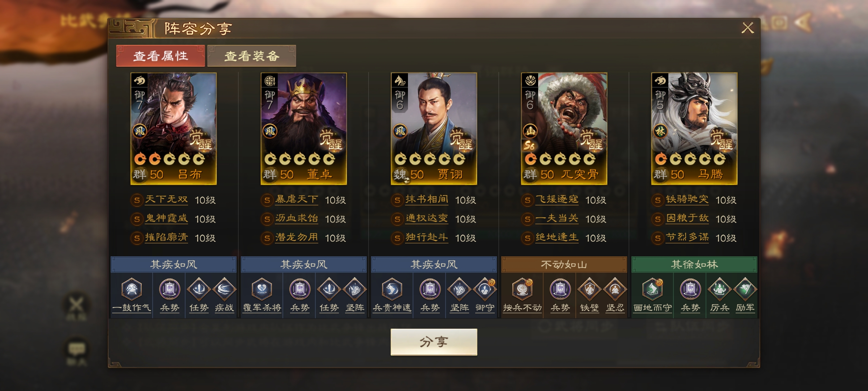Tap the 御守 icon under 贾诩

(485, 289)
